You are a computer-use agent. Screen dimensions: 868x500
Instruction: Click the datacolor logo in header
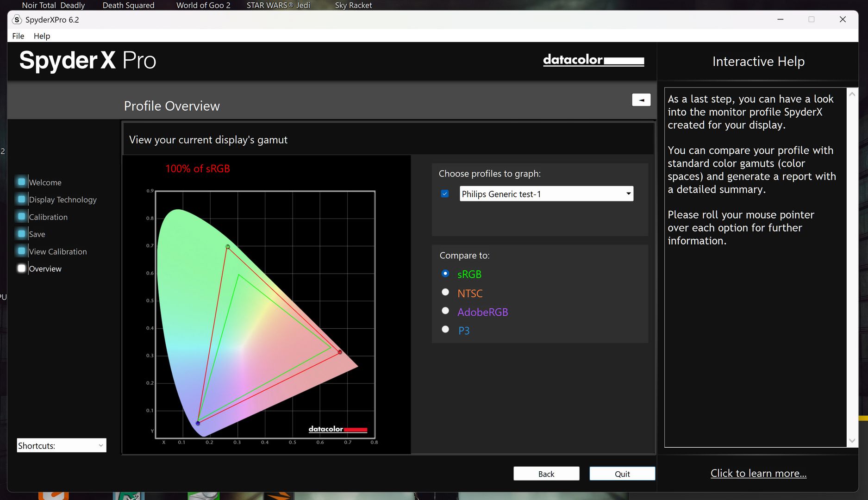[x=593, y=60]
